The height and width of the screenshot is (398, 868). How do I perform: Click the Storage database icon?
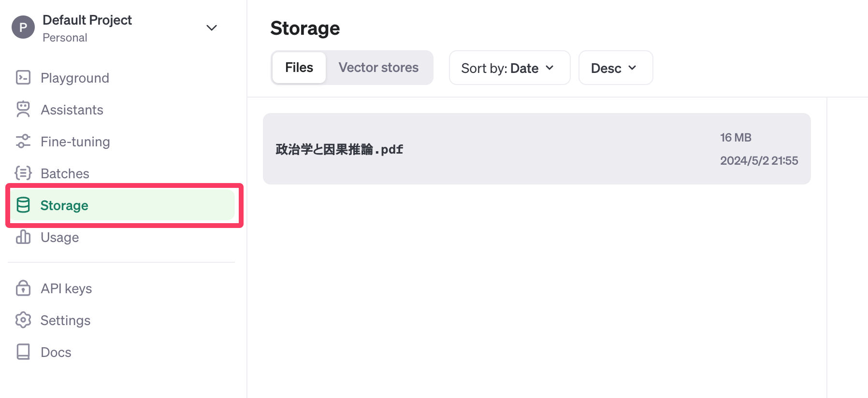23,205
